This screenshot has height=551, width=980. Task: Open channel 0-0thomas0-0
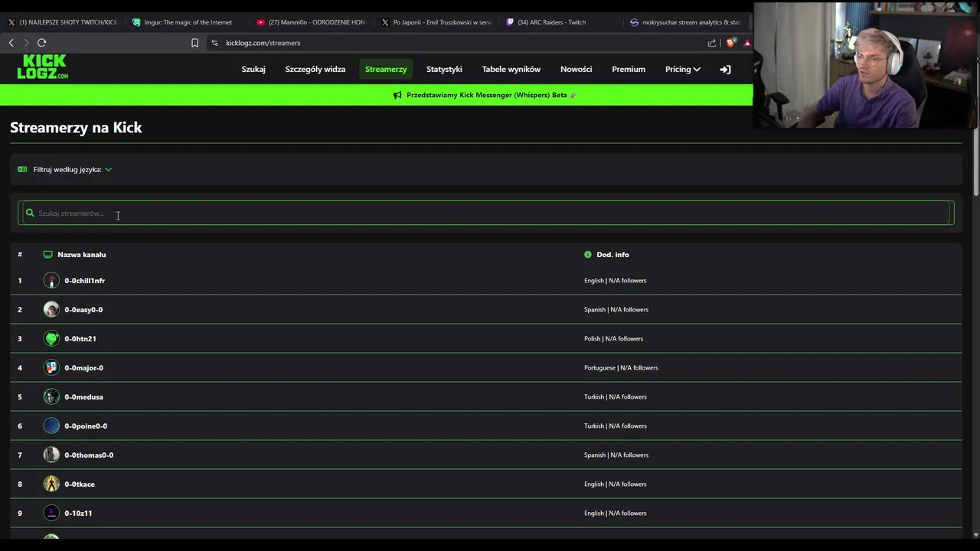coord(89,455)
